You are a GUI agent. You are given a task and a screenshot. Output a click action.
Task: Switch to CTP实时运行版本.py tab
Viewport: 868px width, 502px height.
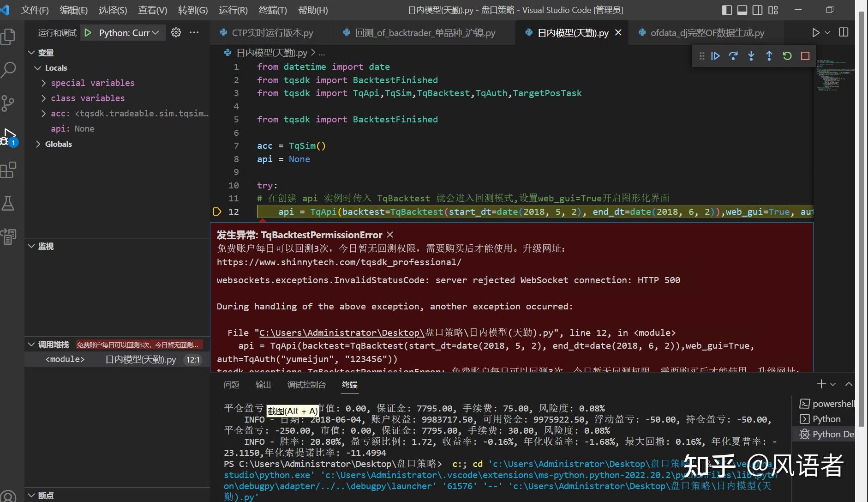pos(271,33)
